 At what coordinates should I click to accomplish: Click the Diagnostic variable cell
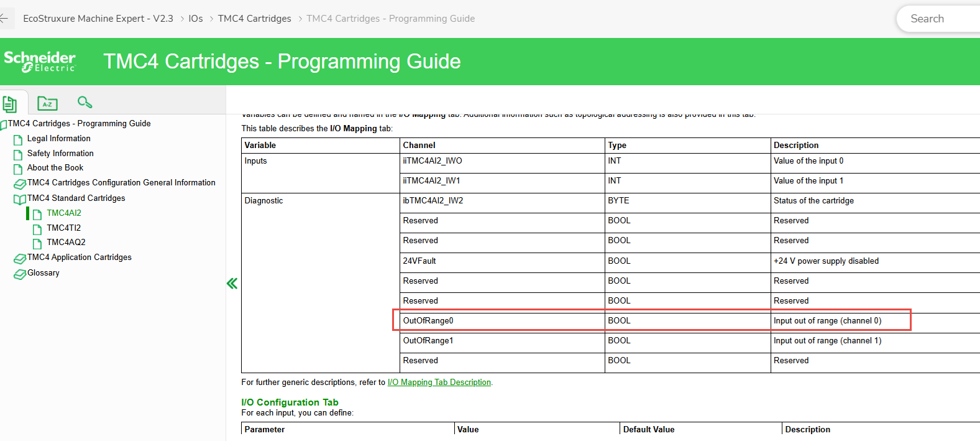[x=320, y=283]
